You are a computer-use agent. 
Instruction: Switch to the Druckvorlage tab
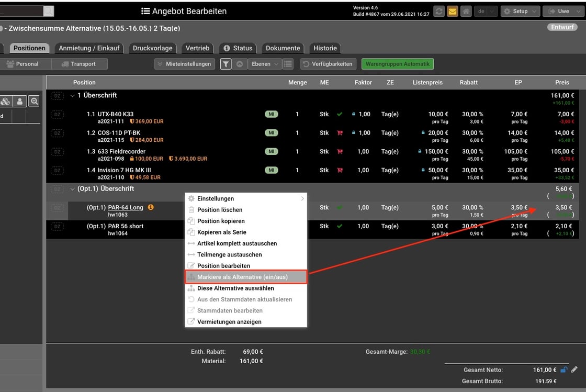[x=152, y=48]
